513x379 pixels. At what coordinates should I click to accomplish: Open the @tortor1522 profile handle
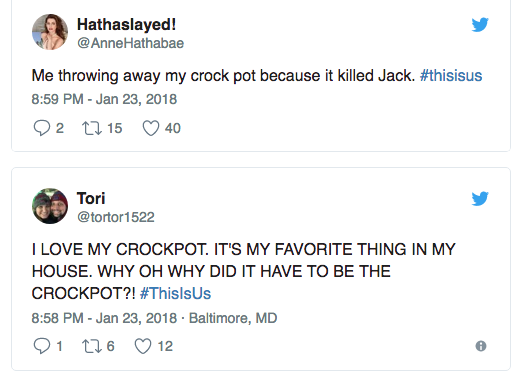[116, 217]
